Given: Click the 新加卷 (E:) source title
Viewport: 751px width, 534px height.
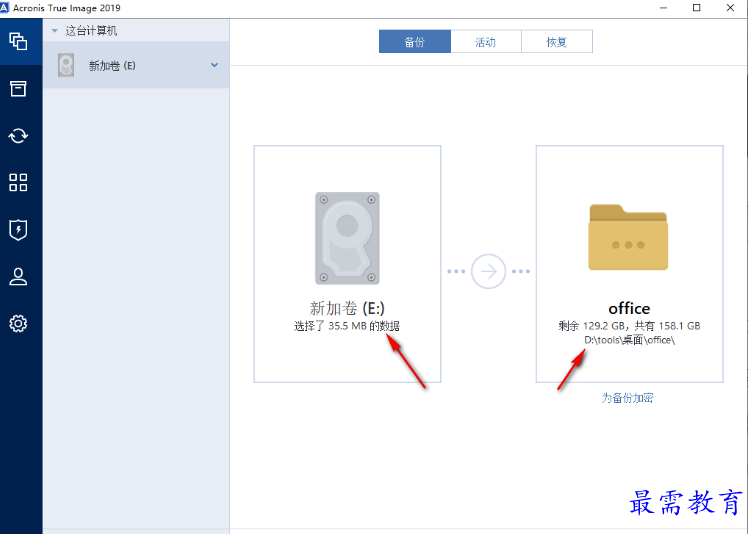Looking at the screenshot, I should [x=347, y=308].
